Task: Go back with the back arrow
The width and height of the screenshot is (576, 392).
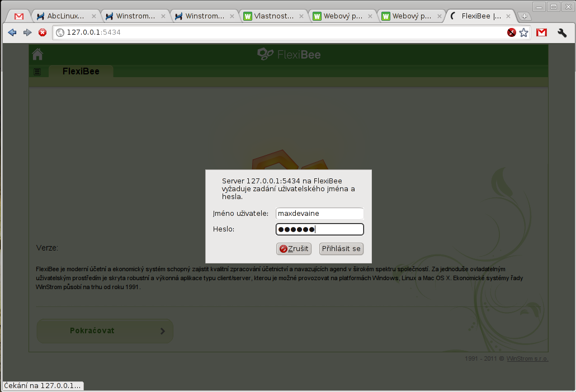Action: (x=12, y=32)
